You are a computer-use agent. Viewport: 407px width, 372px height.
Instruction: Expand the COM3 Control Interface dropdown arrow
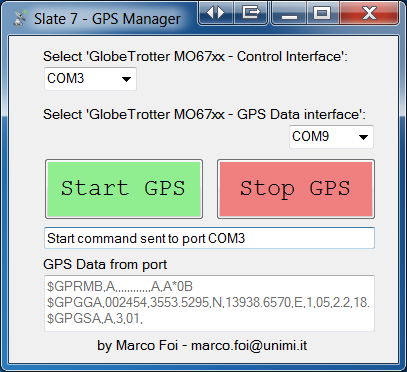point(126,79)
